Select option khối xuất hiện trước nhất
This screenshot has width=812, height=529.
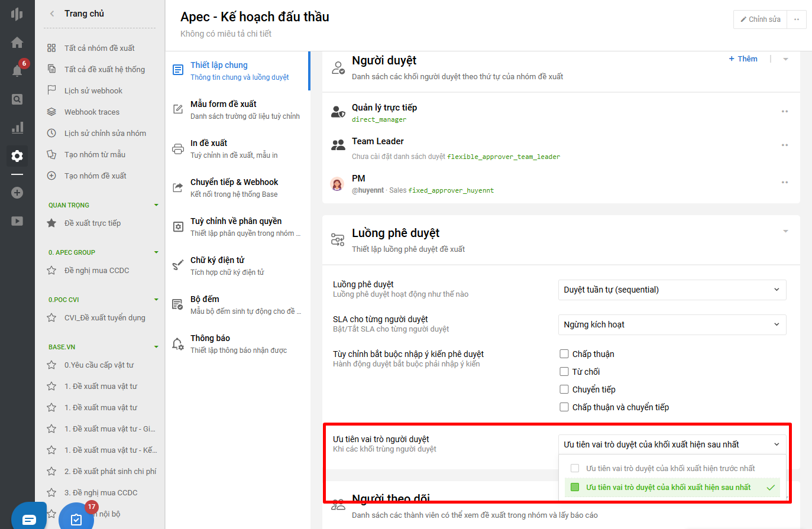point(672,468)
